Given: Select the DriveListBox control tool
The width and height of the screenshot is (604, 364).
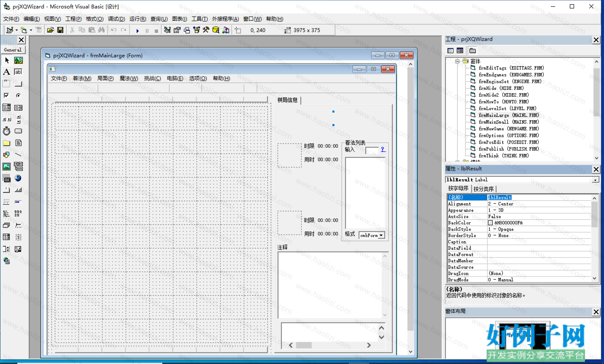Looking at the screenshot, I should coord(18,131).
